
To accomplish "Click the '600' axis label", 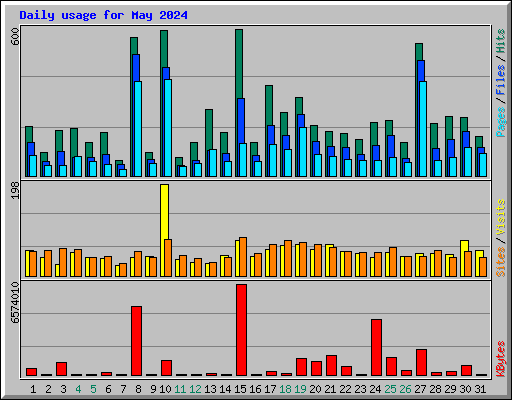I will click(15, 37).
